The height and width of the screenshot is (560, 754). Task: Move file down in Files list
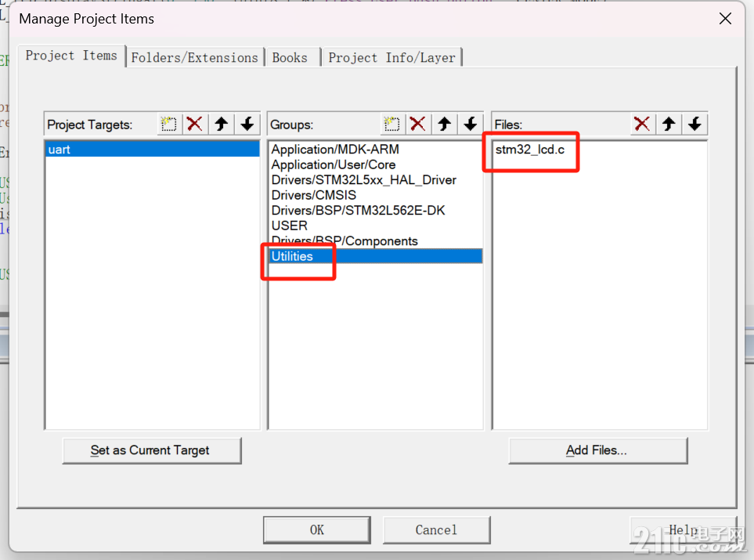(694, 124)
